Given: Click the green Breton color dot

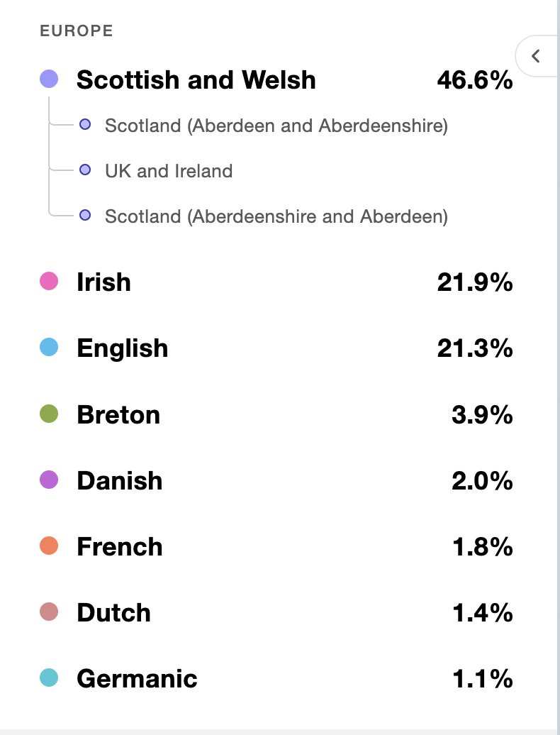Looking at the screenshot, I should coord(49,414).
